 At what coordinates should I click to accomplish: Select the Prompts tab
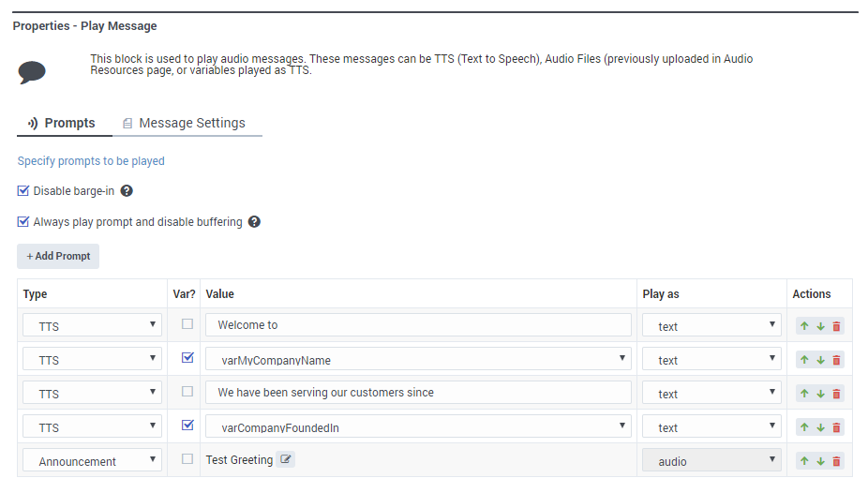click(62, 124)
